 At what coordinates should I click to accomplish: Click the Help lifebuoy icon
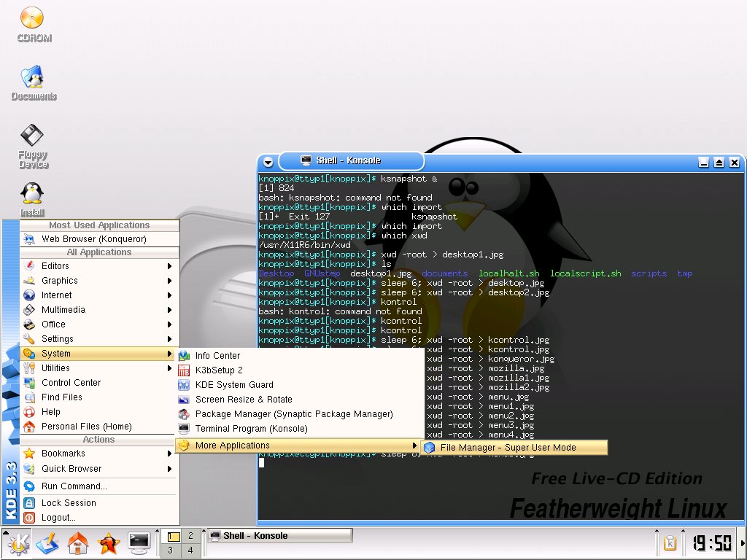click(x=29, y=412)
